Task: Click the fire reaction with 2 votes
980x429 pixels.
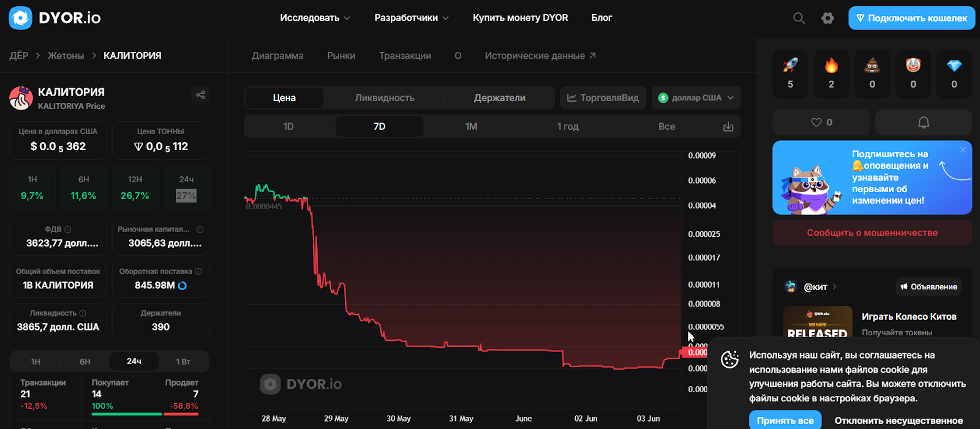Action: [831, 74]
